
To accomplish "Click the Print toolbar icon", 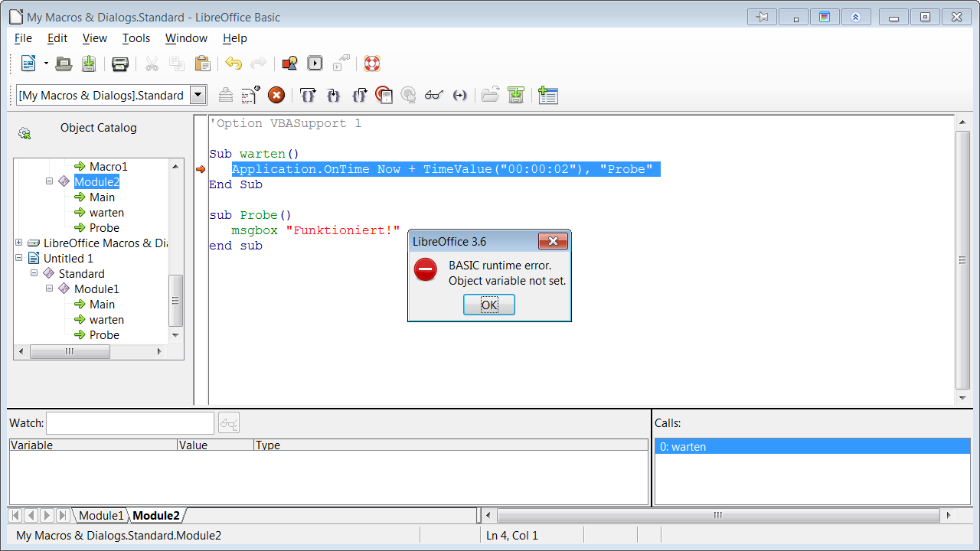I will (x=120, y=64).
